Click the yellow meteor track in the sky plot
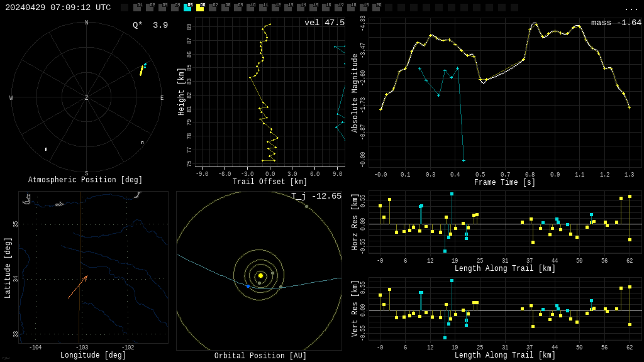This screenshot has height=362, width=644. [142, 70]
